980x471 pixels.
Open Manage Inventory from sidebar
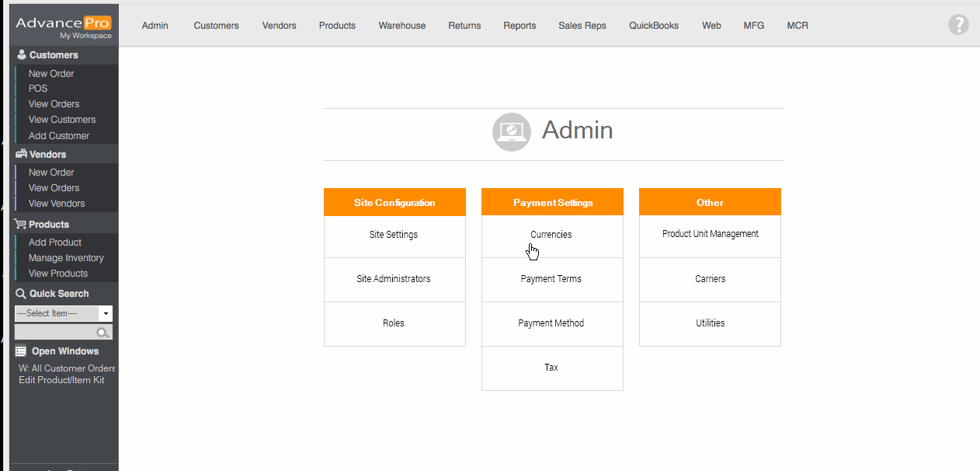pos(66,258)
